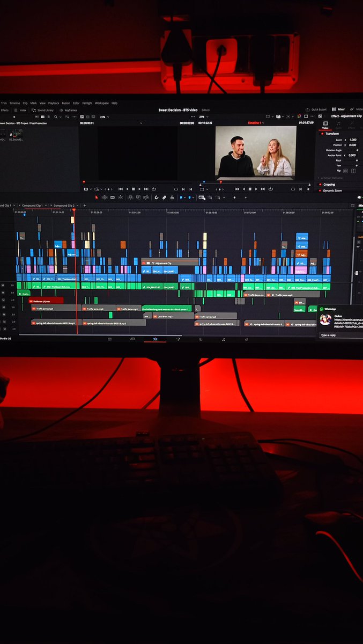363x644 pixels.
Task: Activate the Trim Edit Mode tool
Action: pos(105,197)
